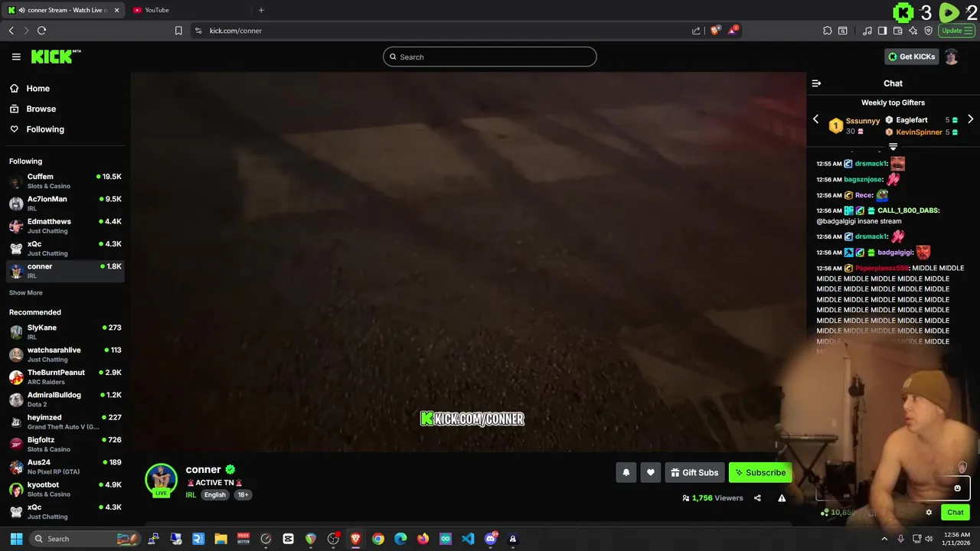Reload the current page

pos(41,31)
